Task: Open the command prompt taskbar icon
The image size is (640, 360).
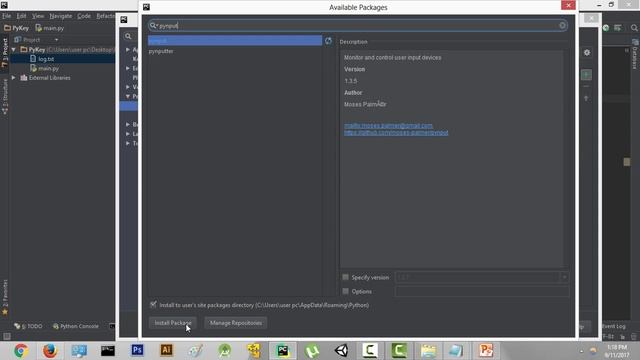Action: click(108, 351)
